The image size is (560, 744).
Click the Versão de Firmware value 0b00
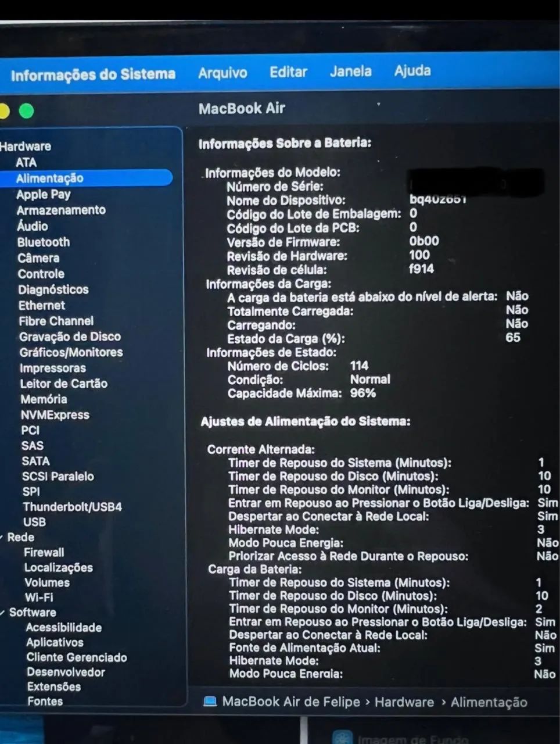pos(424,241)
